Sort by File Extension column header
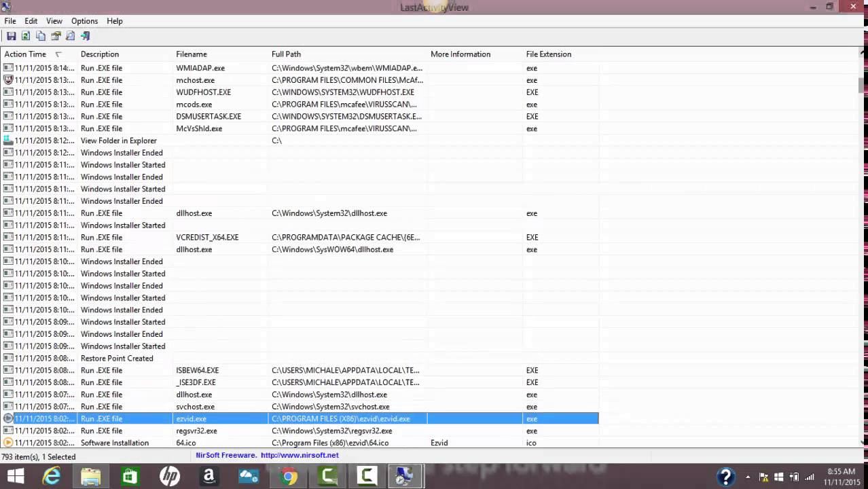Screen dimensions: 868x489 [x=561, y=54]
